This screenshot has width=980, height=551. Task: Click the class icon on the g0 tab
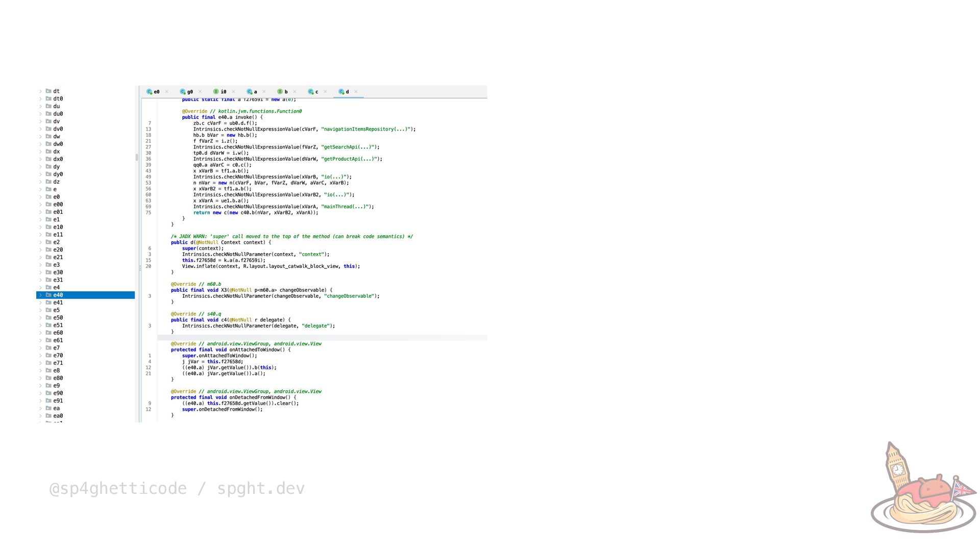(183, 92)
